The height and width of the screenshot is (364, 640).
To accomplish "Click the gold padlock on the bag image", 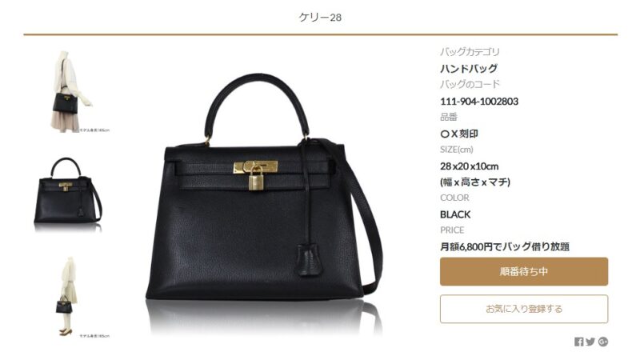I will [x=256, y=178].
